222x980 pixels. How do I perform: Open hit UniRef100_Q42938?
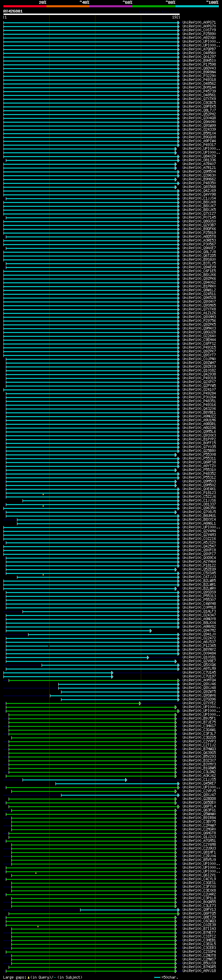[199, 374]
